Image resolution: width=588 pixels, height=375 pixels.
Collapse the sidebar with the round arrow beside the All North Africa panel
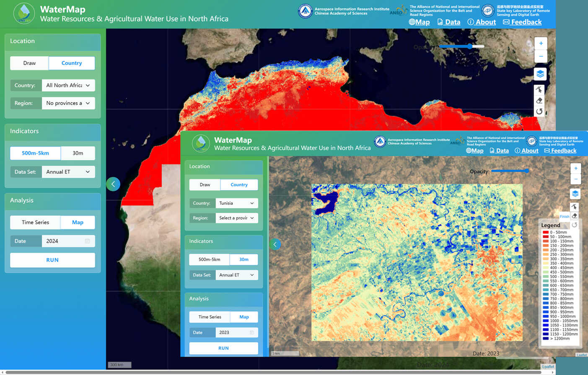(x=113, y=184)
